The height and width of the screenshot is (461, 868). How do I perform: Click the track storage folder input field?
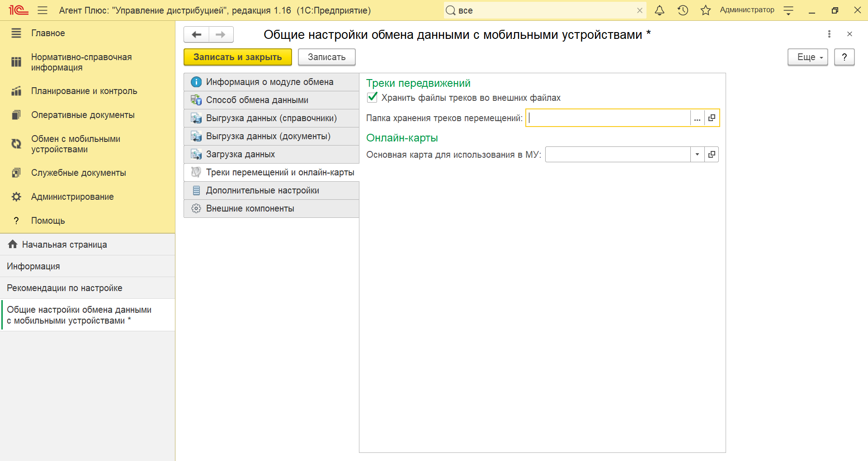pyautogui.click(x=608, y=118)
